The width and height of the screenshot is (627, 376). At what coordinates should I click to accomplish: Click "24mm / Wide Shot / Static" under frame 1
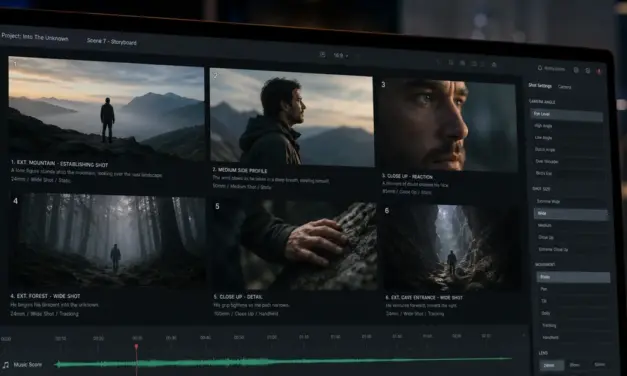(x=40, y=180)
